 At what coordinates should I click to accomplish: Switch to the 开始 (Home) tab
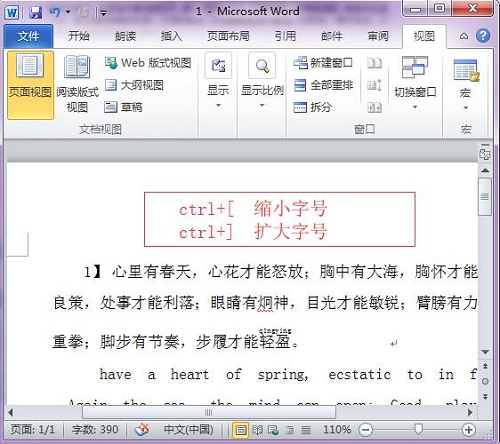[79, 36]
